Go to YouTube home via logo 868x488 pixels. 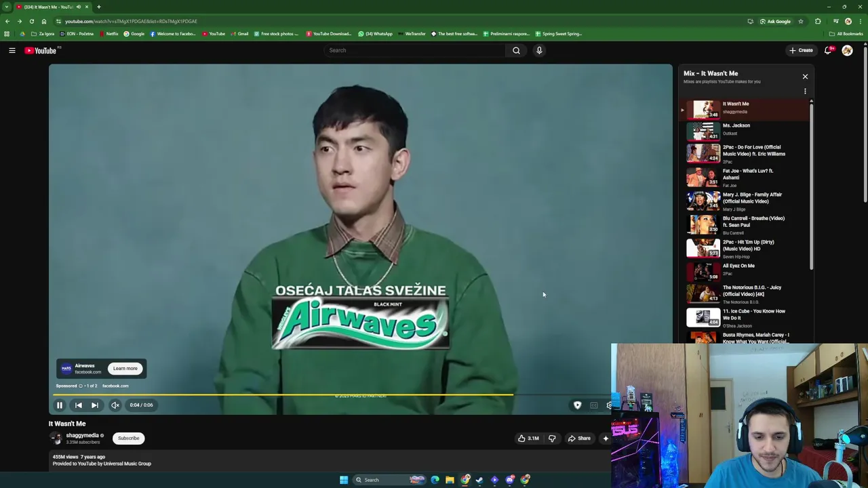tap(41, 50)
